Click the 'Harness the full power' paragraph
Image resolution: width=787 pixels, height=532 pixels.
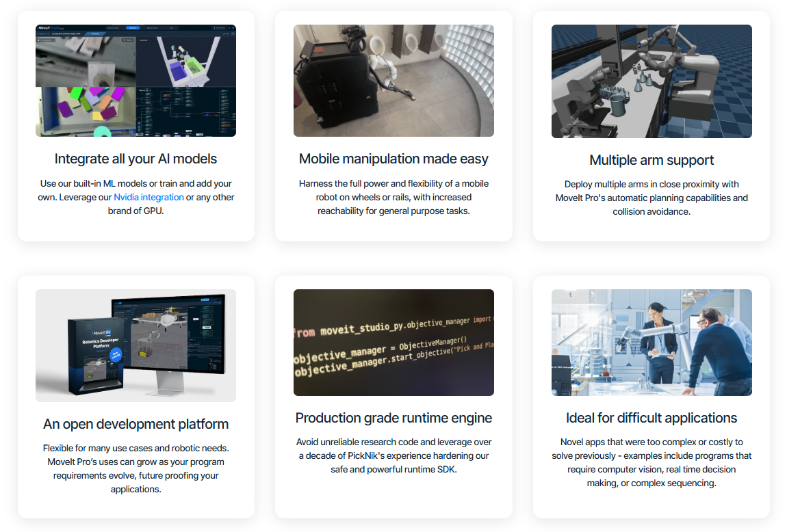pyautogui.click(x=393, y=197)
